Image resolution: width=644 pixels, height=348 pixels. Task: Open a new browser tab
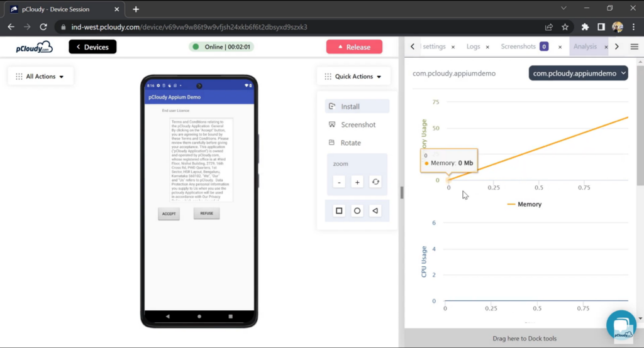[x=136, y=9]
